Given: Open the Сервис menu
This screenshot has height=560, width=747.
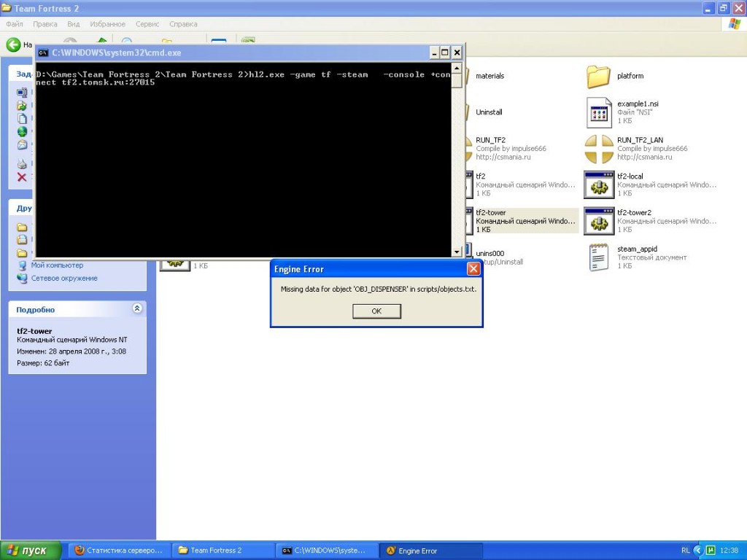Looking at the screenshot, I should pyautogui.click(x=147, y=24).
